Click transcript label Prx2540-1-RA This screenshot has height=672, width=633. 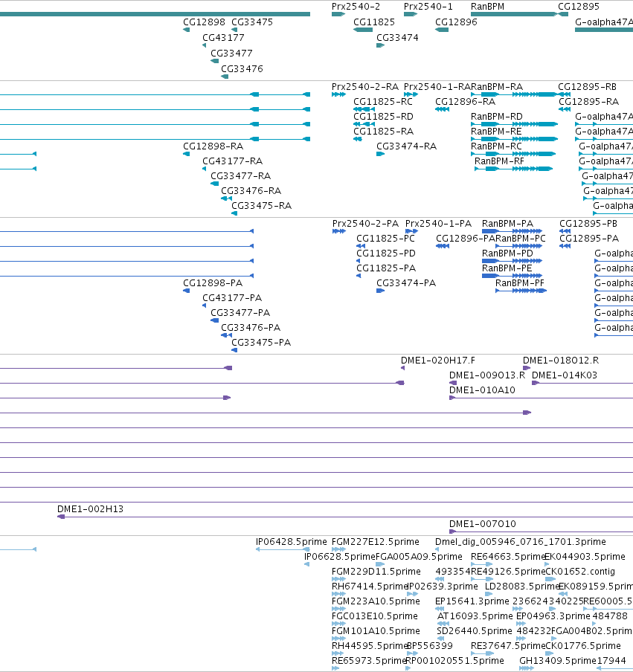(437, 87)
